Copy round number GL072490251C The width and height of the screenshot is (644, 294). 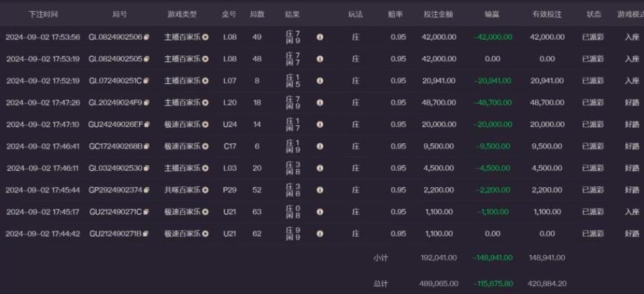tap(147, 81)
